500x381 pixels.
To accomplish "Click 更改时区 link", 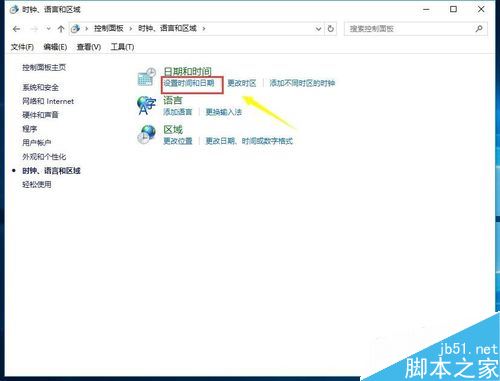I will point(242,83).
